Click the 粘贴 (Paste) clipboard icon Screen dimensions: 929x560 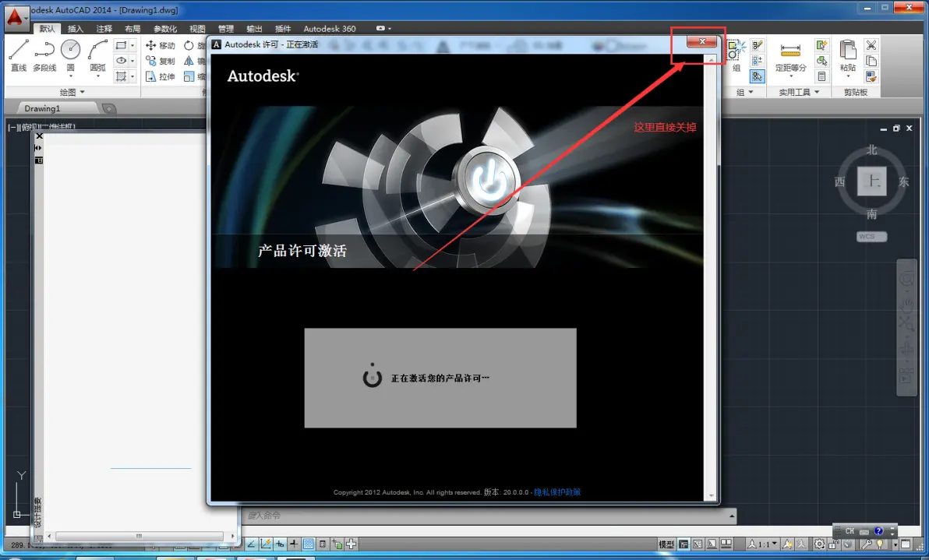(848, 50)
